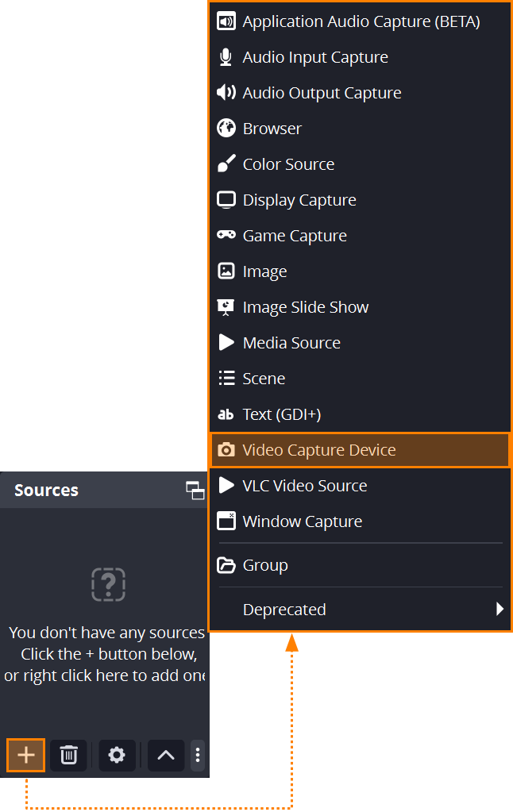
Task: Click the gamepad icon for Game Capture
Action: point(226,235)
